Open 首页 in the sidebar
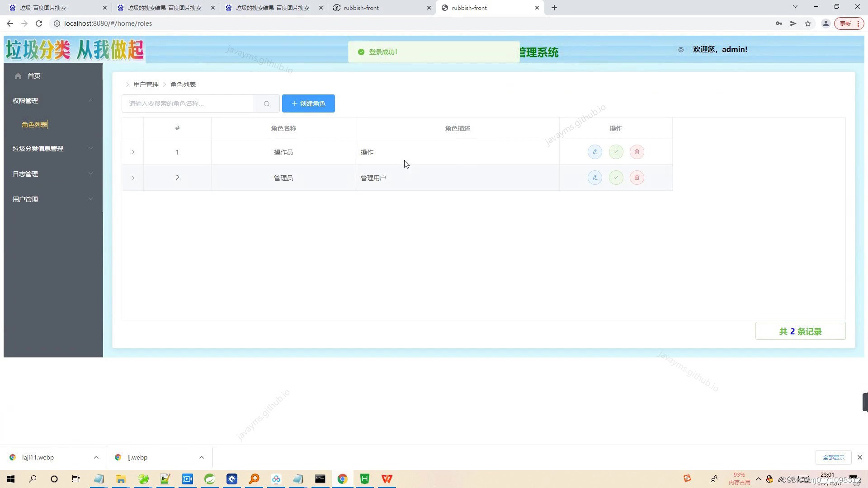868x488 pixels. click(34, 76)
